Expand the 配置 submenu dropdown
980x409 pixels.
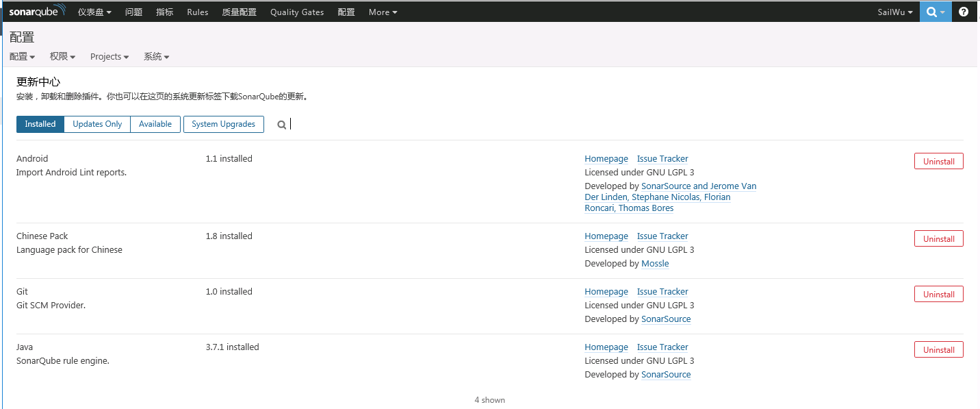click(x=23, y=57)
